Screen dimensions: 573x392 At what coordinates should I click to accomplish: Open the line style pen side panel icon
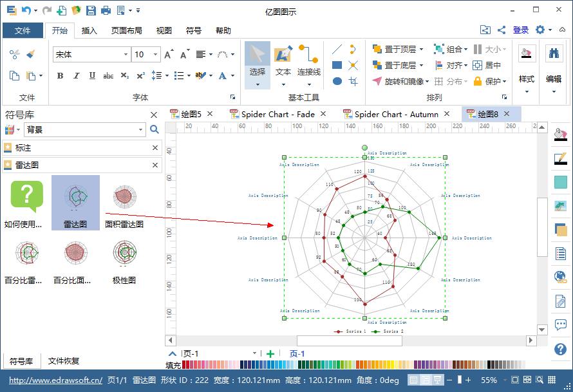pyautogui.click(x=561, y=158)
